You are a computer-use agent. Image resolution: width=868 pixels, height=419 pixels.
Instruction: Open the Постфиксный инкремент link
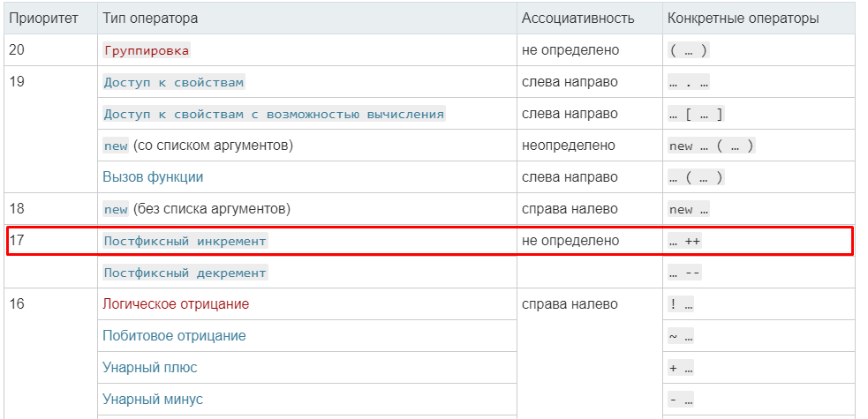185,241
